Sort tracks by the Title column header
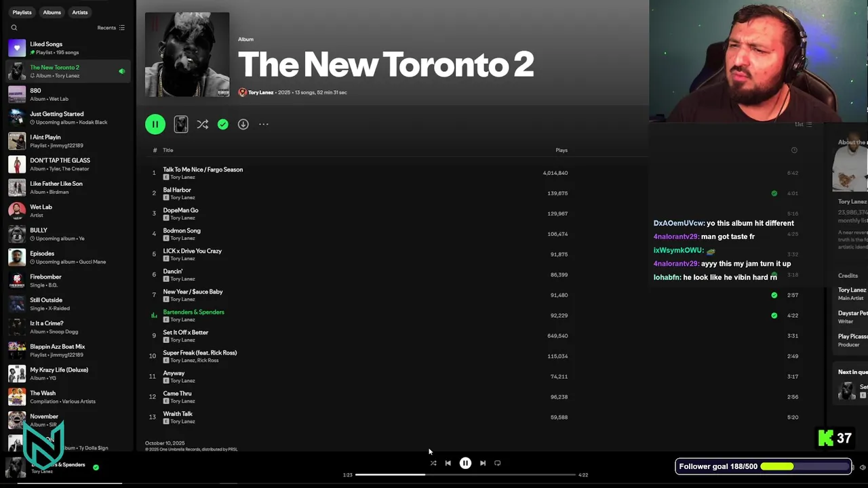 pyautogui.click(x=167, y=150)
